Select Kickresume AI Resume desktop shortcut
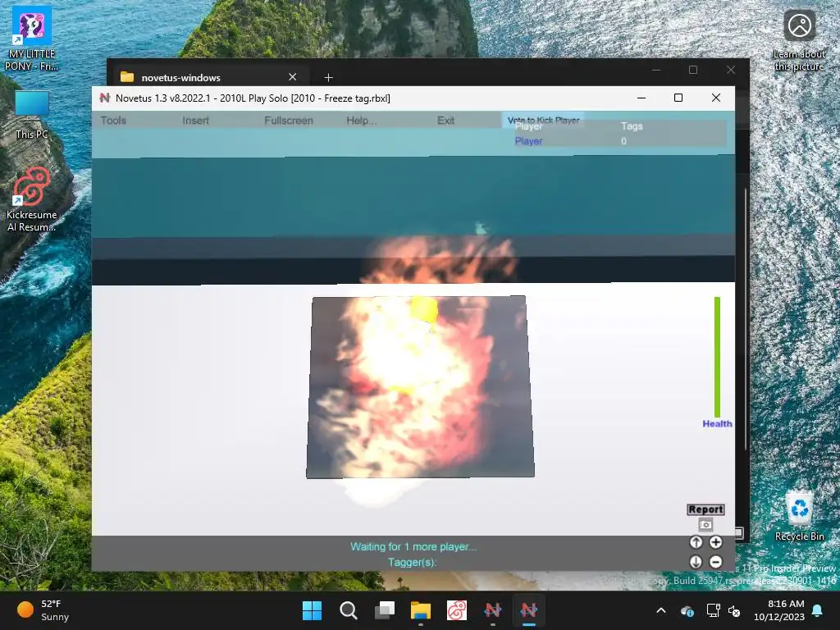The height and width of the screenshot is (630, 840). [x=32, y=199]
